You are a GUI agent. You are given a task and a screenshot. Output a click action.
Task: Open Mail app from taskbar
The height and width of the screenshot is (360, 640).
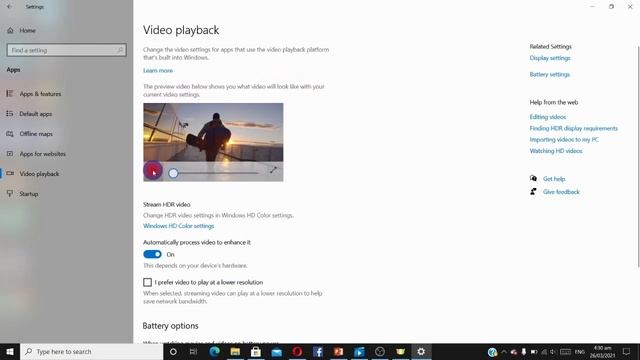277,351
